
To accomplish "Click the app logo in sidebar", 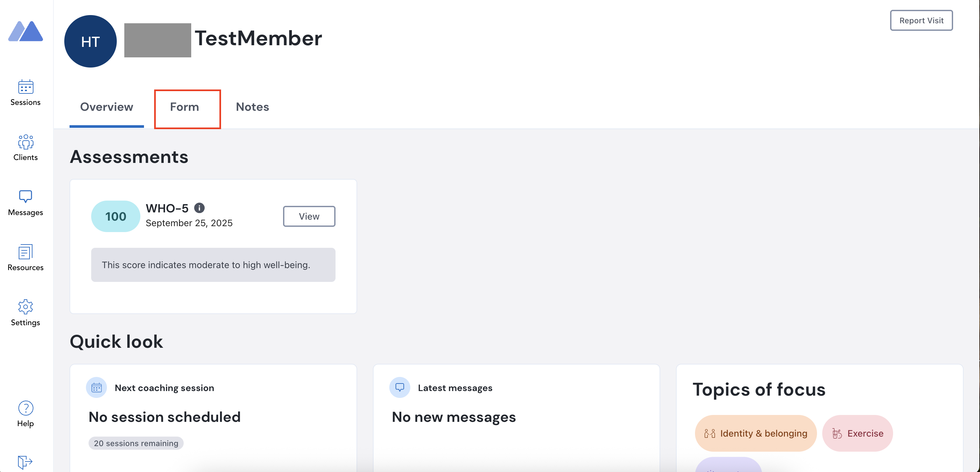I will (26, 31).
